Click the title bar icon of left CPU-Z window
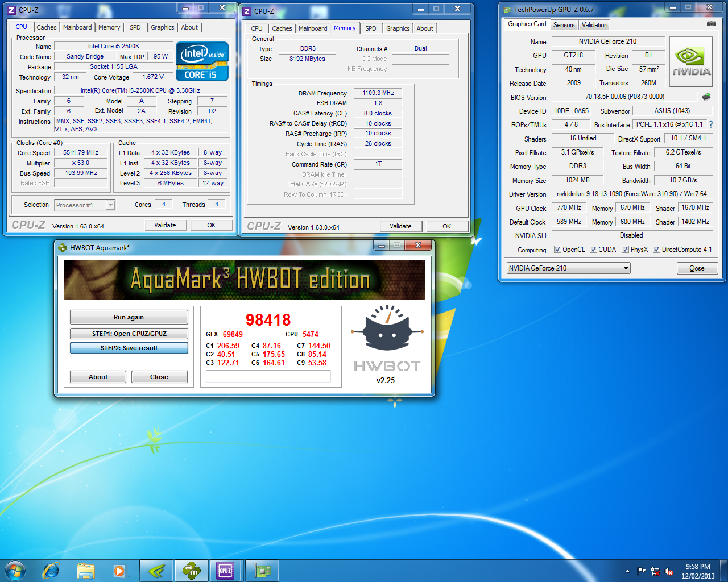 (11, 10)
